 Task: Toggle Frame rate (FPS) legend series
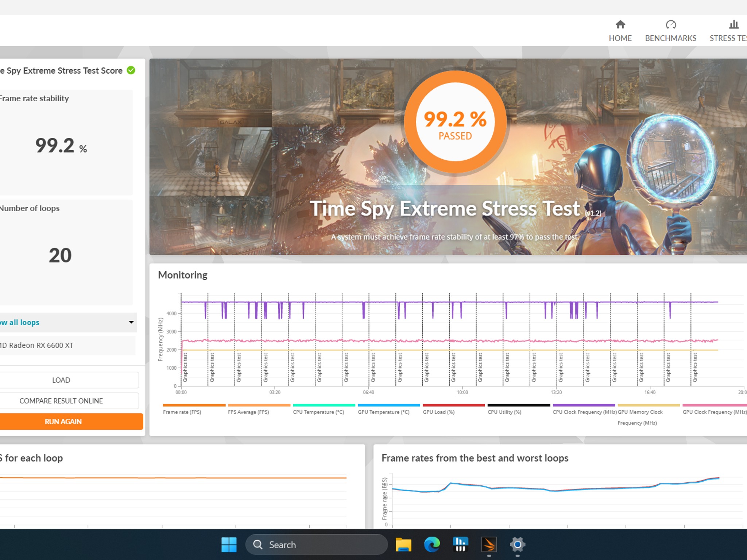[194, 409]
